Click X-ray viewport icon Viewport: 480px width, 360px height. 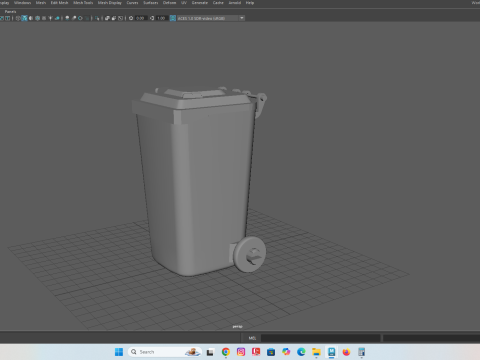click(x=107, y=18)
